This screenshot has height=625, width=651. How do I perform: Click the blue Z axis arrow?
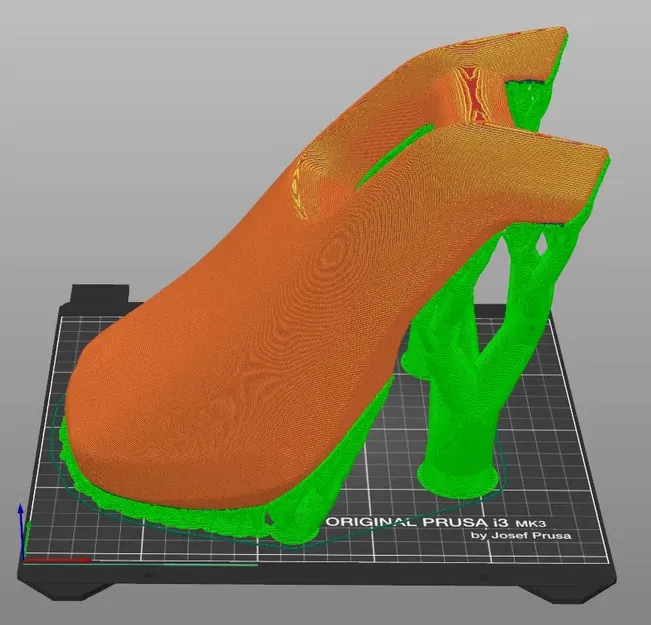[x=21, y=532]
